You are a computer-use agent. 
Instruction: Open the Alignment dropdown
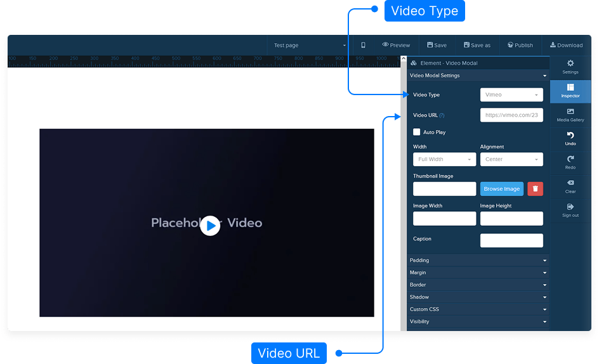pyautogui.click(x=511, y=160)
